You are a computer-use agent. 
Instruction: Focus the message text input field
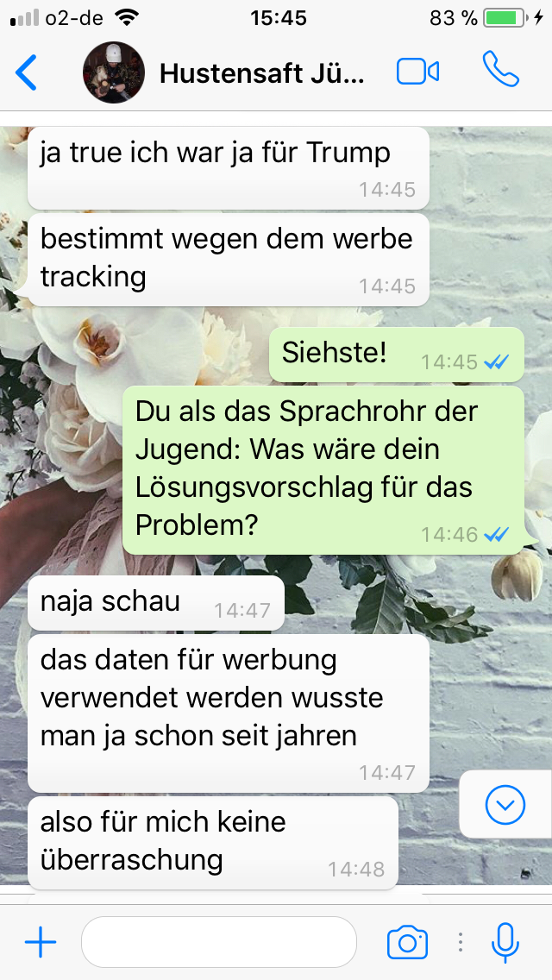click(219, 942)
